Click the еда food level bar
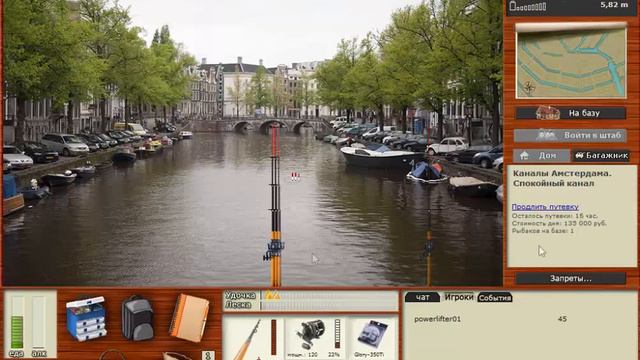The height and width of the screenshot is (360, 640). click(x=17, y=322)
